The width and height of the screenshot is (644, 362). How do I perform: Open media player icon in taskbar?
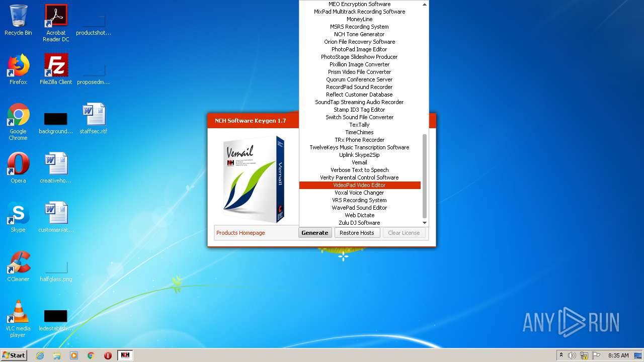pyautogui.click(x=74, y=355)
